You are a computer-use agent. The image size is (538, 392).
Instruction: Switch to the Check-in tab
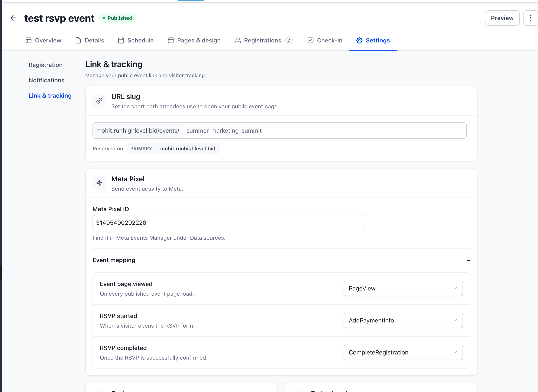[325, 40]
